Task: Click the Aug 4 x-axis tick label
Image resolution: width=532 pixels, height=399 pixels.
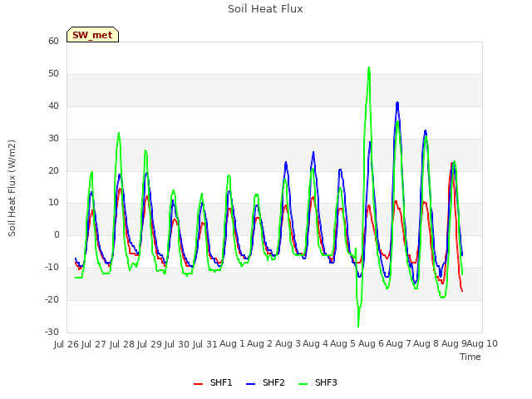Action: click(x=315, y=343)
